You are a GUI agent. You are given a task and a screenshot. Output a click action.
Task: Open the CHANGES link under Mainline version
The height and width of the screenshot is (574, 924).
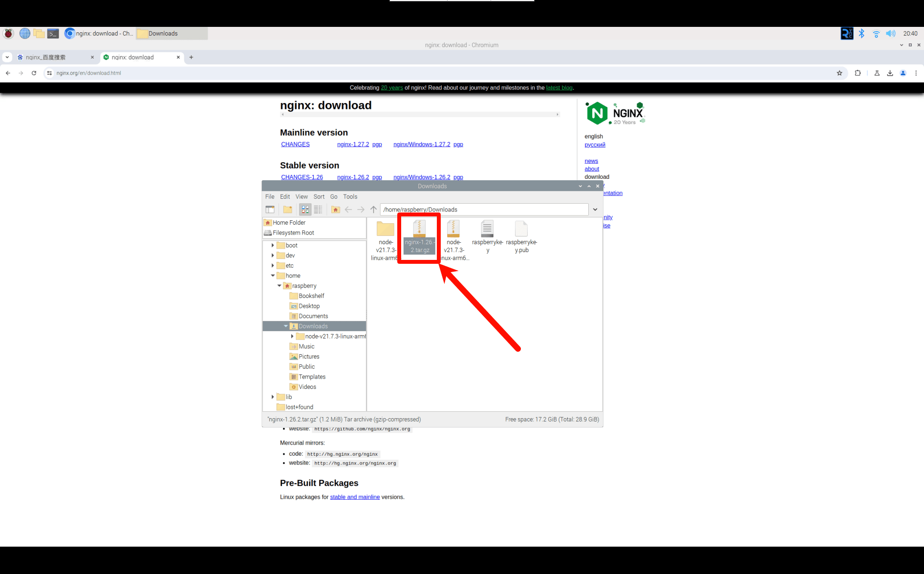(x=295, y=144)
